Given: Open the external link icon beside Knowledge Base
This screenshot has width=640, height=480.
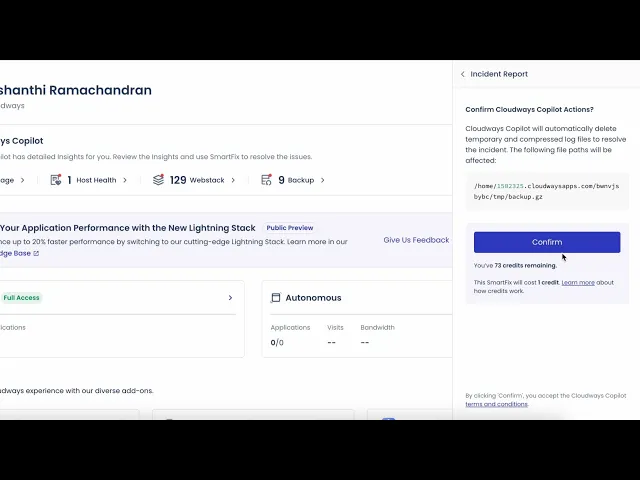Looking at the screenshot, I should [36, 253].
